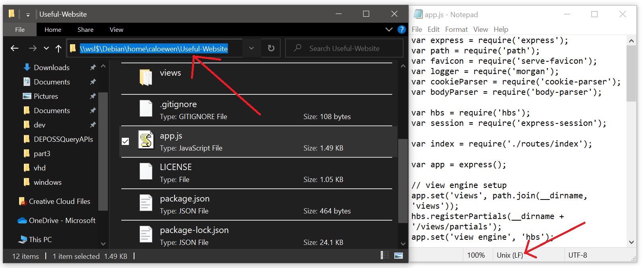Switch to details view layout icon

[x=385, y=256]
